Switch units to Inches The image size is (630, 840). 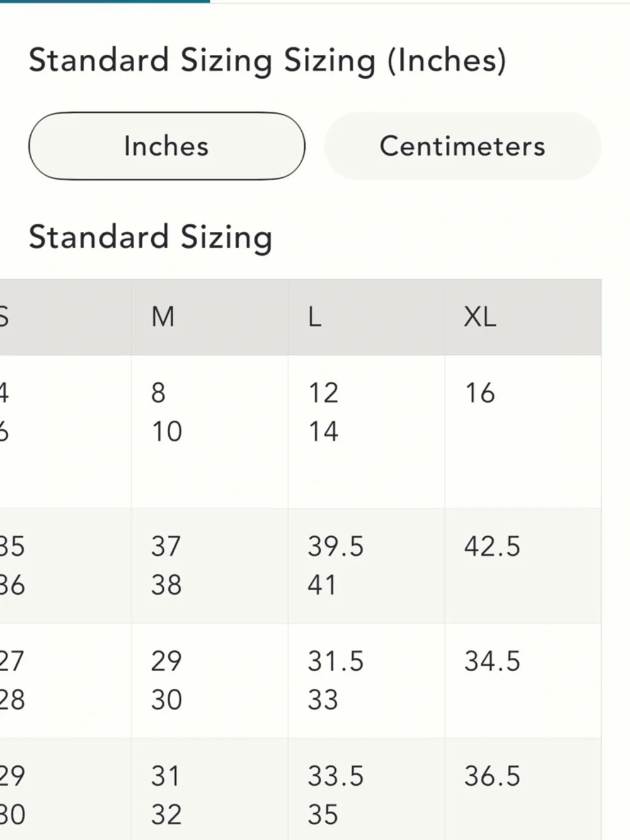pyautogui.click(x=167, y=146)
